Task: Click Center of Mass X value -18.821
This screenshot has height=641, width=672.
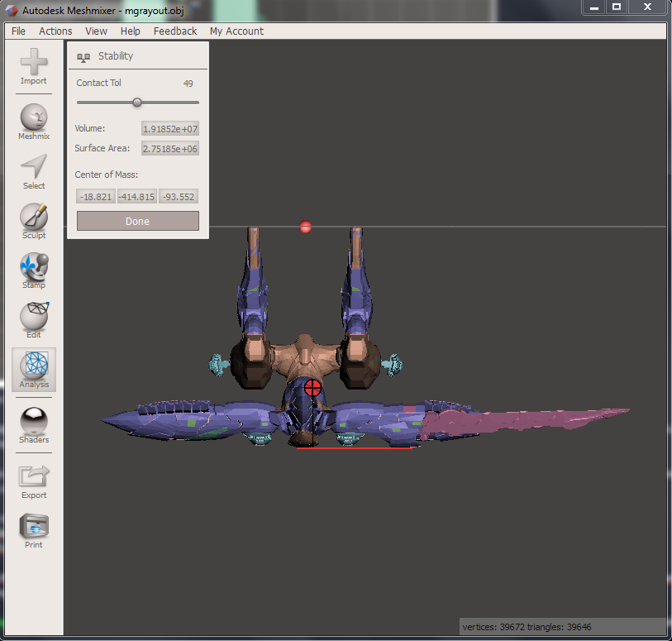Action: (x=96, y=196)
